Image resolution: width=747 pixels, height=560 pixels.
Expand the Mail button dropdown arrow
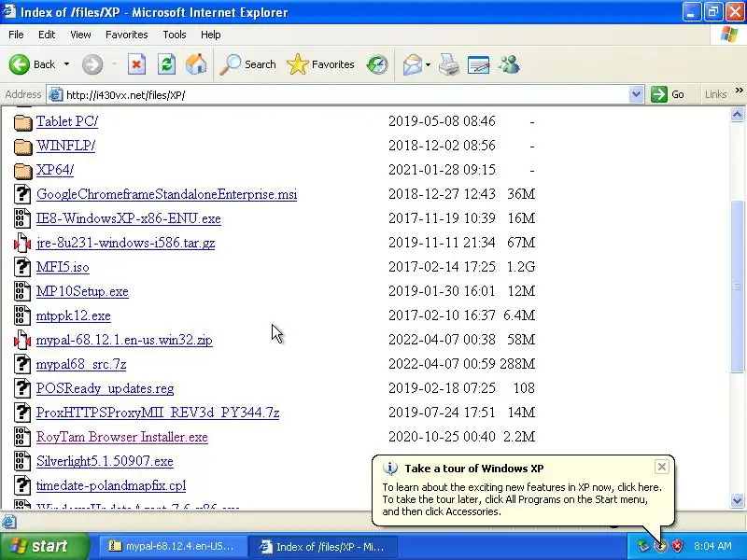click(428, 64)
